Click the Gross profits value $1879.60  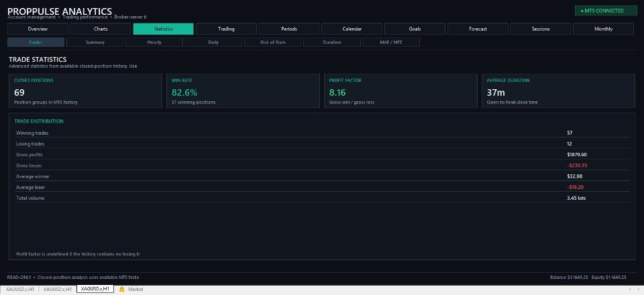click(577, 155)
